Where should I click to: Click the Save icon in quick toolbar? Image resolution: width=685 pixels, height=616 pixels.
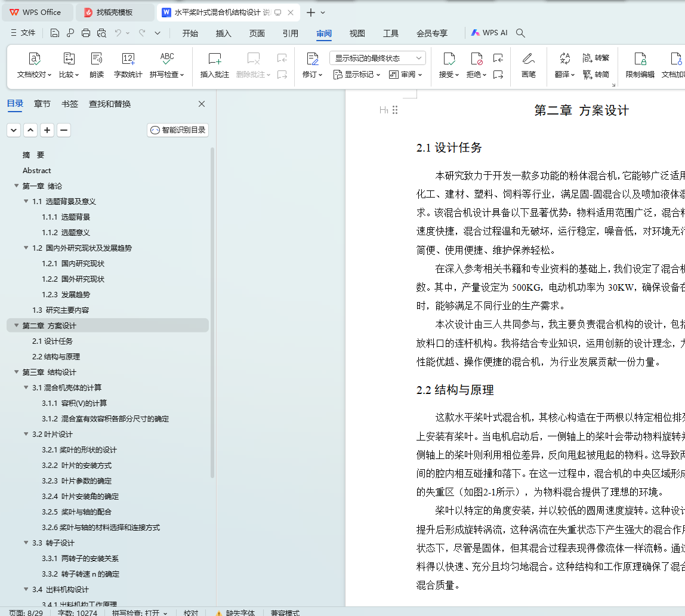[55, 33]
